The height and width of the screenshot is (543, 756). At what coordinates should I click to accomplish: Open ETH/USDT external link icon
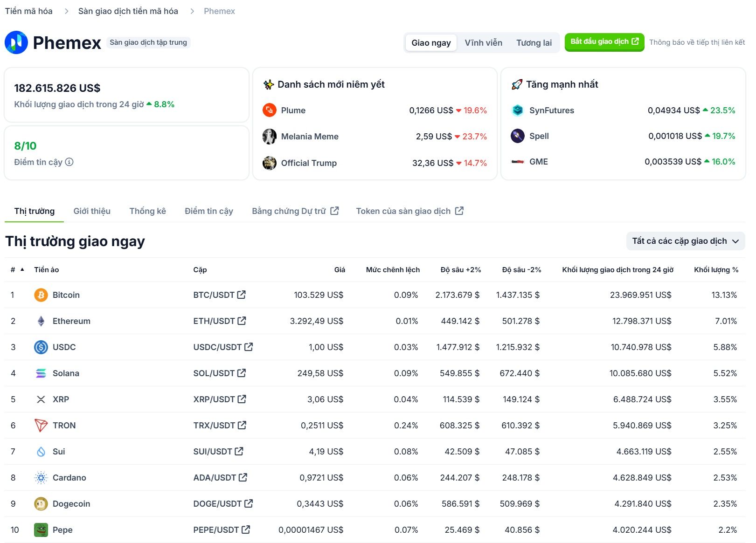(x=242, y=321)
